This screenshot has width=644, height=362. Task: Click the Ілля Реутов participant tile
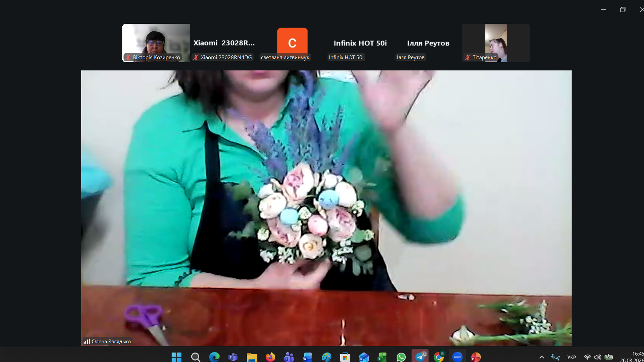(428, 43)
